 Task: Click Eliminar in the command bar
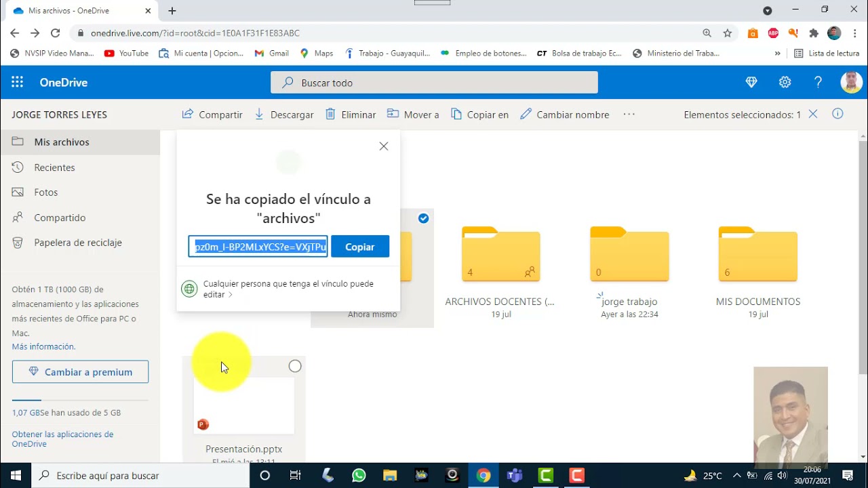click(351, 115)
